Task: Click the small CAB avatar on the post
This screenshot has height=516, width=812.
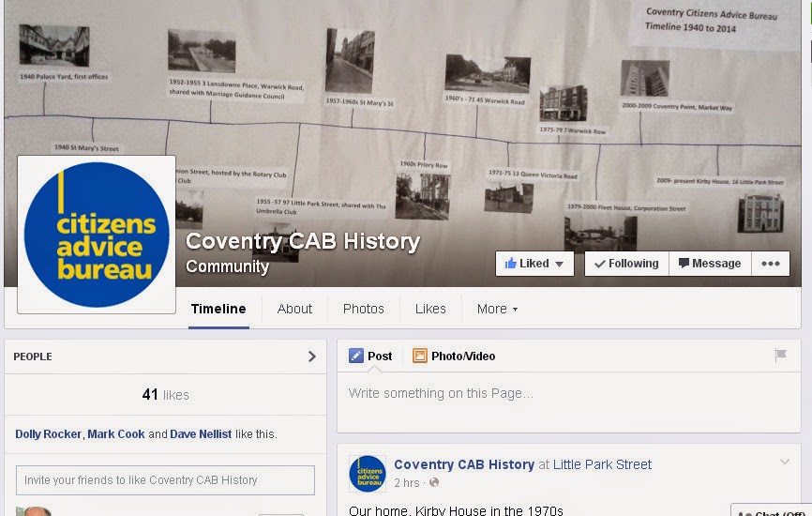Action: click(x=368, y=474)
